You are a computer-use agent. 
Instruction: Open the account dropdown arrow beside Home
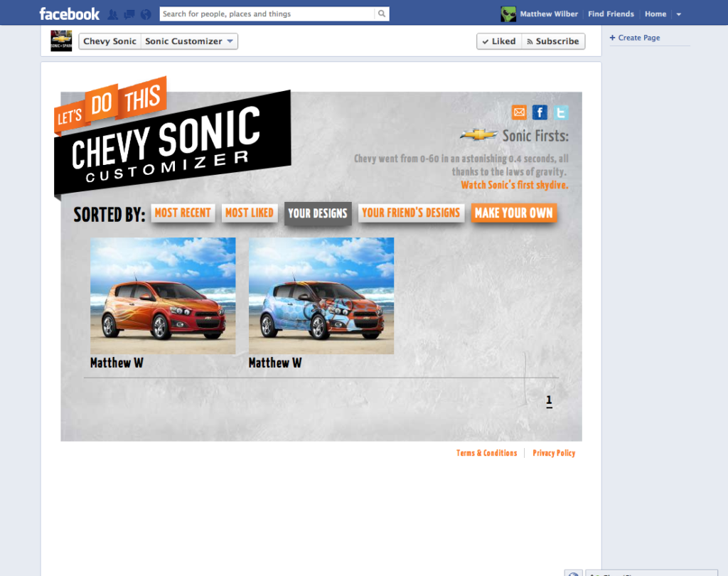coord(678,14)
